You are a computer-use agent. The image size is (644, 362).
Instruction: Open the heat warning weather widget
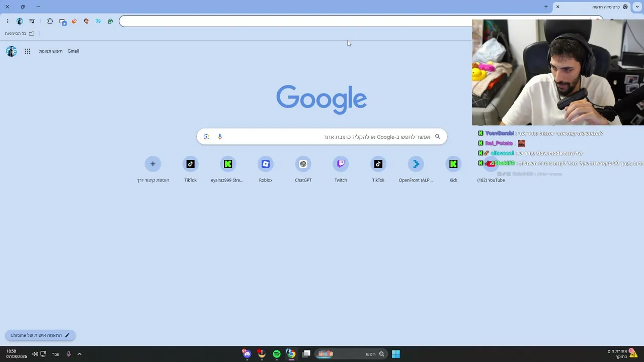coord(622,354)
